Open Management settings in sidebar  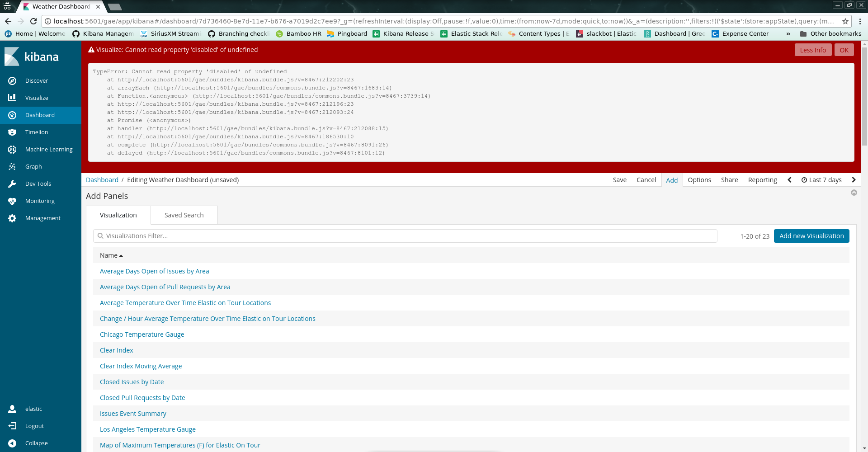42,218
